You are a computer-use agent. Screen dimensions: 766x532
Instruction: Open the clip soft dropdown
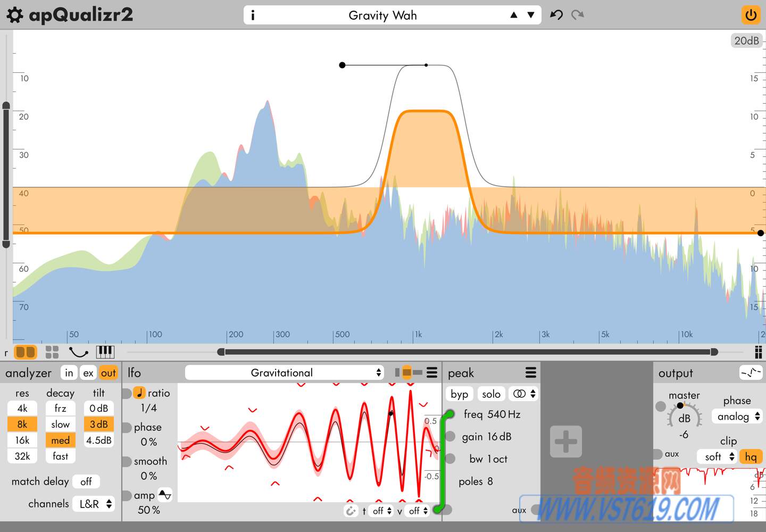(x=717, y=456)
